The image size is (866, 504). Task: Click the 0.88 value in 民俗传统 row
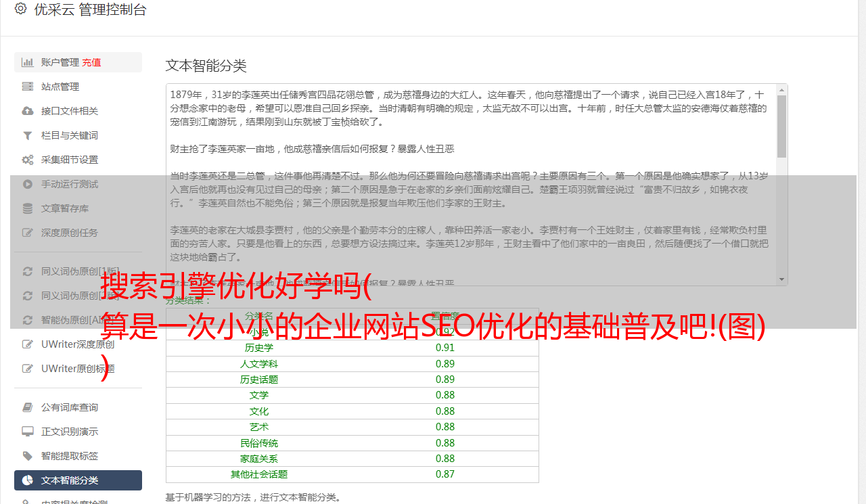pyautogui.click(x=445, y=443)
